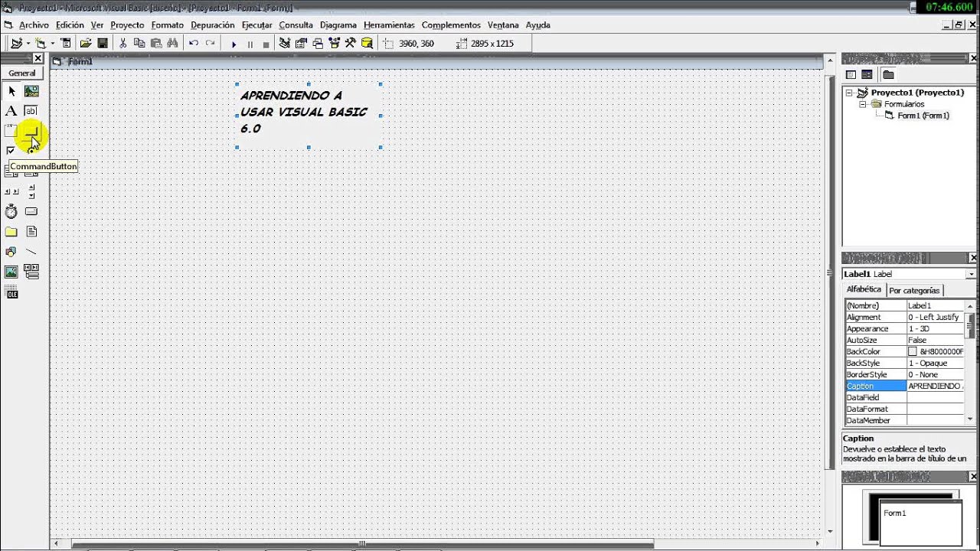Open project with the folder toolbar icon
Viewport: 980px width, 551px height.
86,44
